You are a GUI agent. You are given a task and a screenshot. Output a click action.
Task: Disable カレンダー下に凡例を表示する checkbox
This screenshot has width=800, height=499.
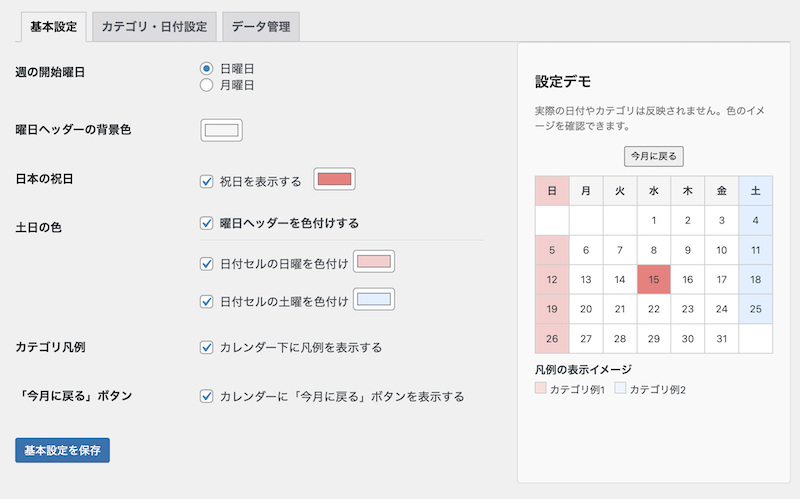pos(207,348)
